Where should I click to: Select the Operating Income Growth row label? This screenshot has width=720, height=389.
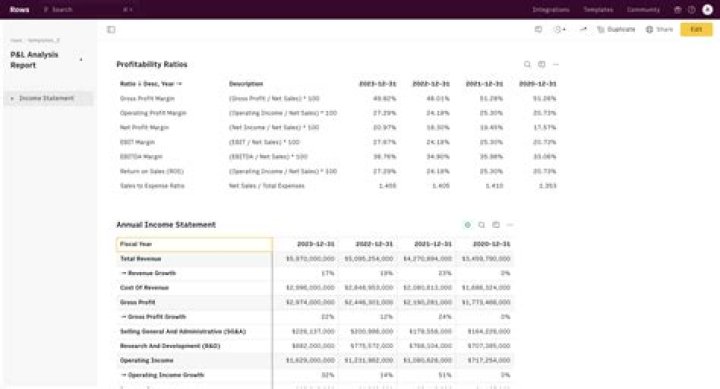162,375
